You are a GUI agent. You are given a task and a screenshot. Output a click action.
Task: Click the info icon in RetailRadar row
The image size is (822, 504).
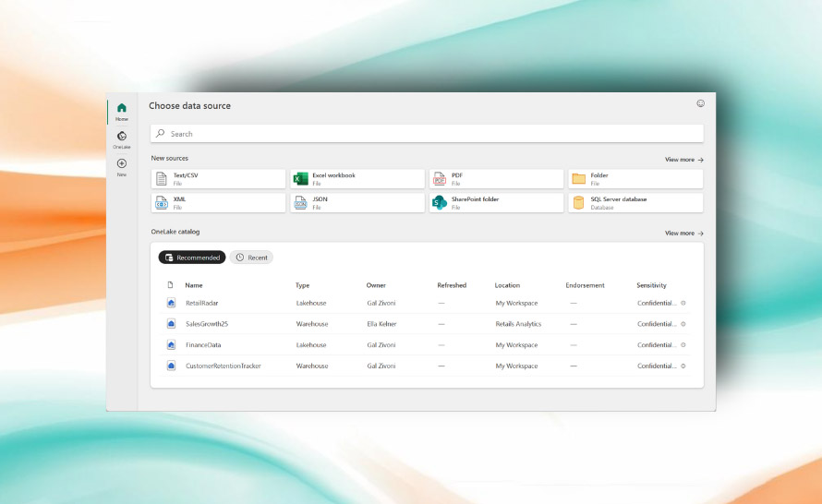point(683,303)
